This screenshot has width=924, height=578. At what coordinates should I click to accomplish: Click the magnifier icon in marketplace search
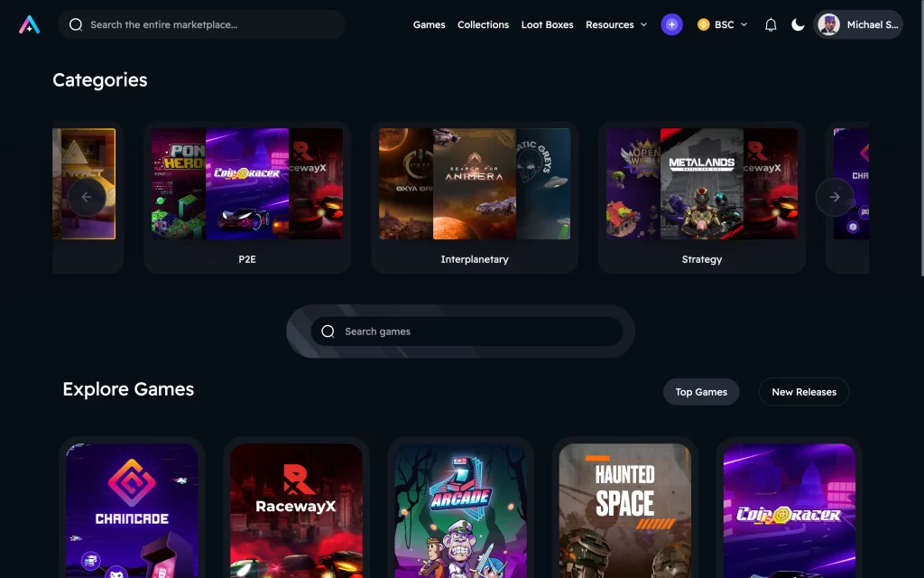(76, 24)
